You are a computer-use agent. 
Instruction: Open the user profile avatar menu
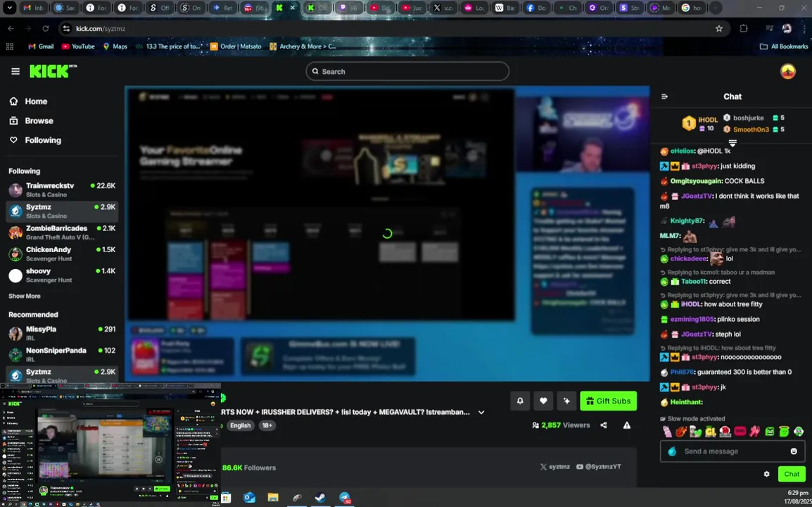click(787, 72)
